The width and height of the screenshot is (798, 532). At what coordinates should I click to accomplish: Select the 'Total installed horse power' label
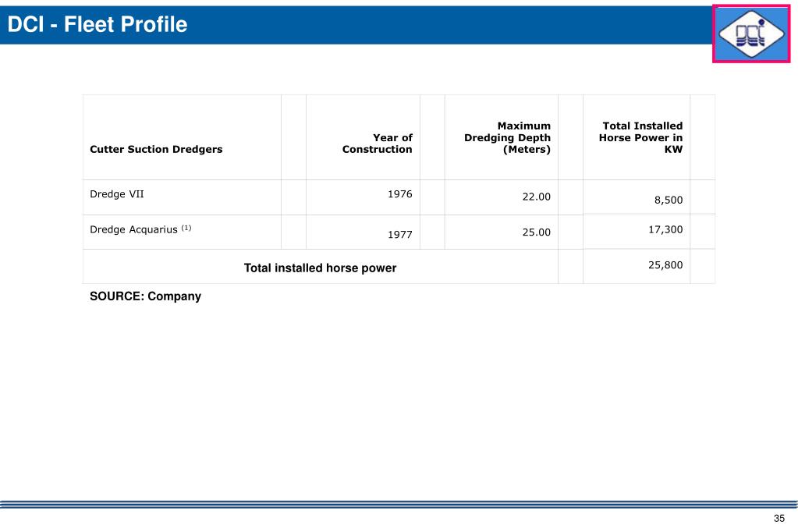coord(320,268)
